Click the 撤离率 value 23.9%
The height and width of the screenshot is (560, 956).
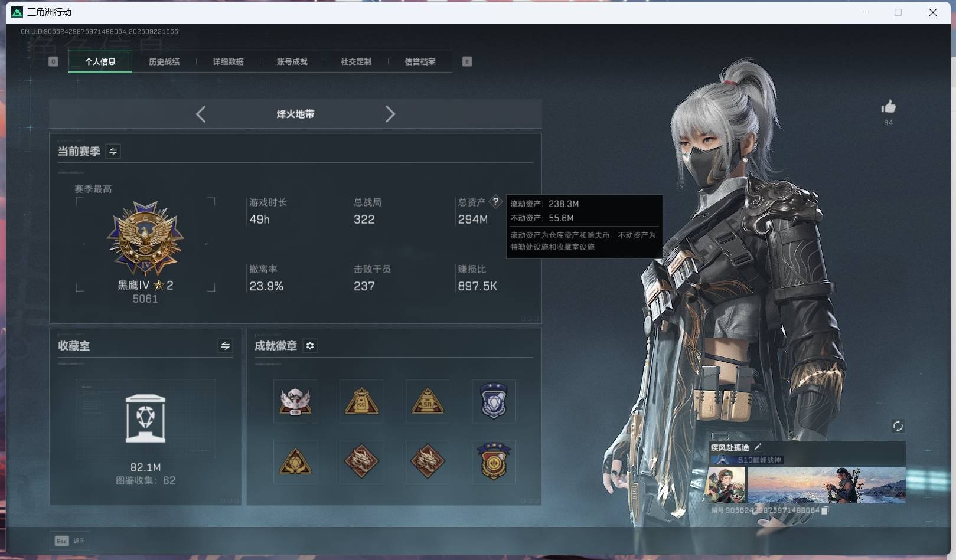point(266,286)
